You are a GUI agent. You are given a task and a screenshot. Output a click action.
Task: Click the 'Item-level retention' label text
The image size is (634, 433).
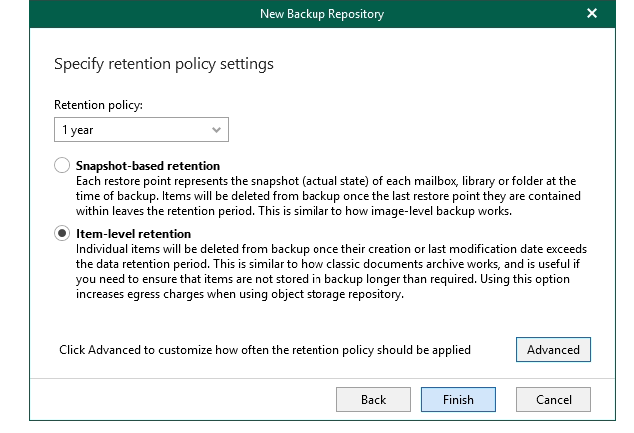[x=133, y=234]
